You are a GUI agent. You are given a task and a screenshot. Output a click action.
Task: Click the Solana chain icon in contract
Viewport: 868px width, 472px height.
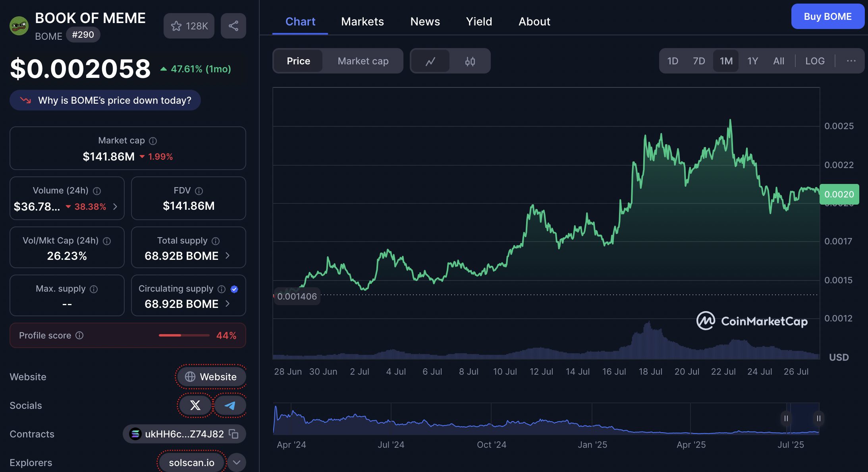click(x=135, y=434)
